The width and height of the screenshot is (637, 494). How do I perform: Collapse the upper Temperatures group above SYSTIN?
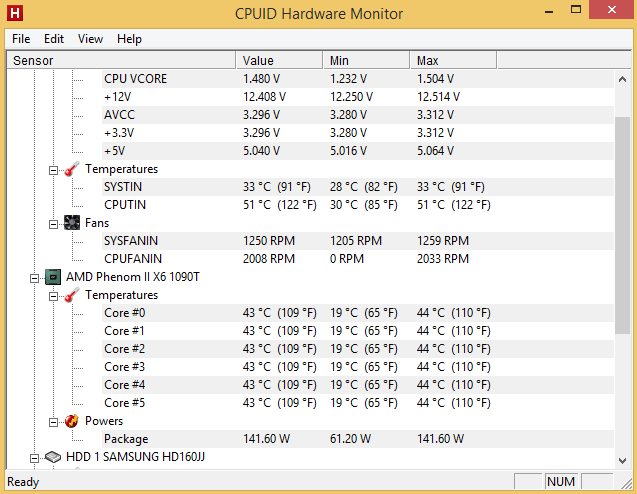coord(53,170)
